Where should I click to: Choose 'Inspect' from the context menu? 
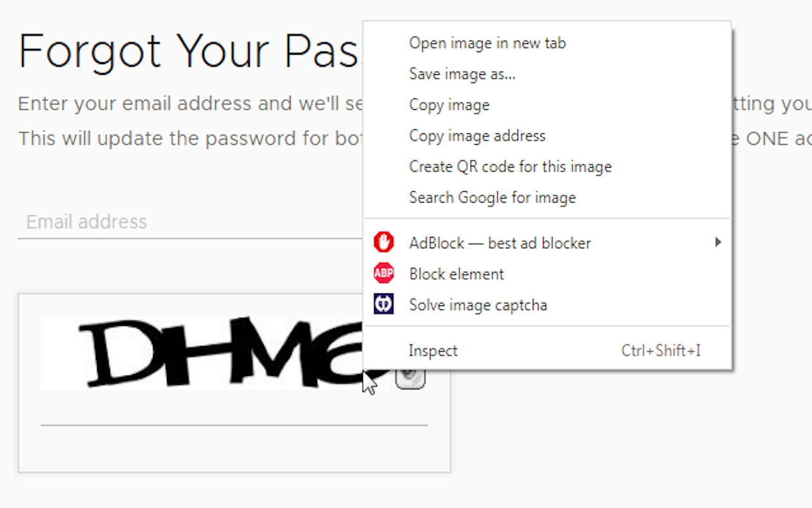[x=433, y=351]
